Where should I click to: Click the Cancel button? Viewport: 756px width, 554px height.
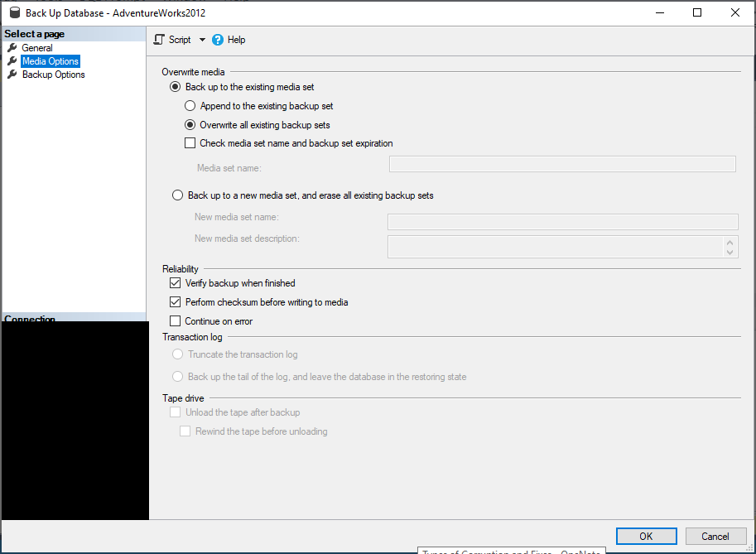tap(715, 536)
